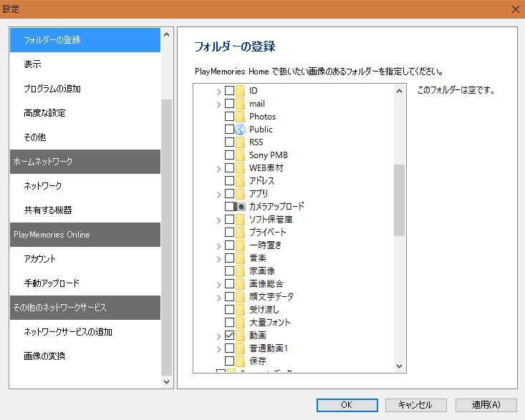Open the 表示 settings page
This screenshot has height=420, width=525.
click(85, 64)
